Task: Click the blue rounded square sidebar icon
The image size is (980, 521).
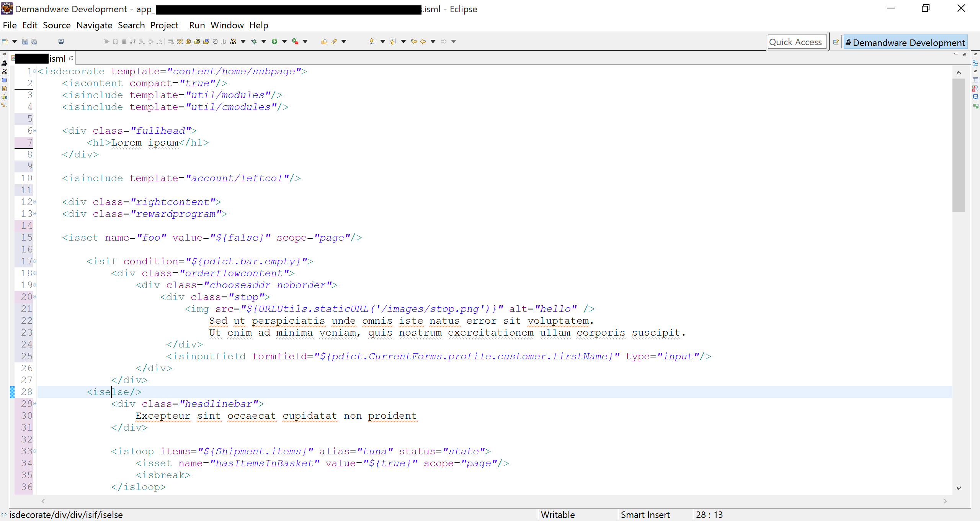Action: pos(4,80)
